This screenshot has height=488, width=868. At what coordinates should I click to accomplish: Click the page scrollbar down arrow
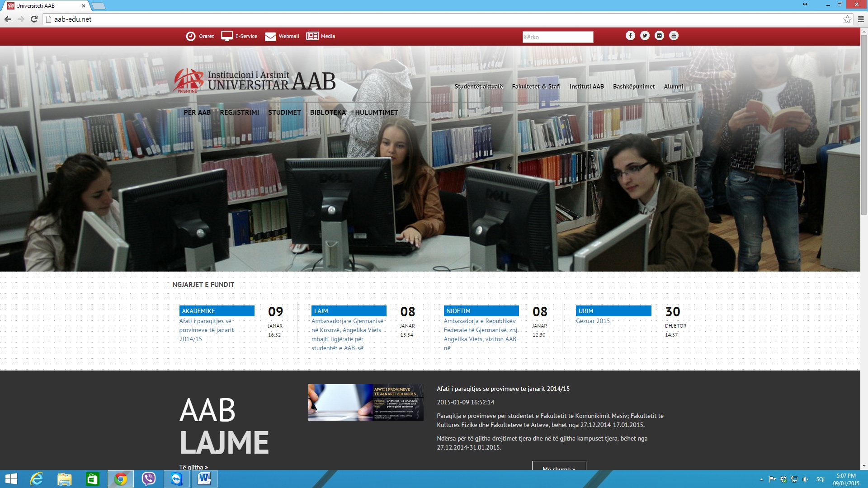click(864, 466)
